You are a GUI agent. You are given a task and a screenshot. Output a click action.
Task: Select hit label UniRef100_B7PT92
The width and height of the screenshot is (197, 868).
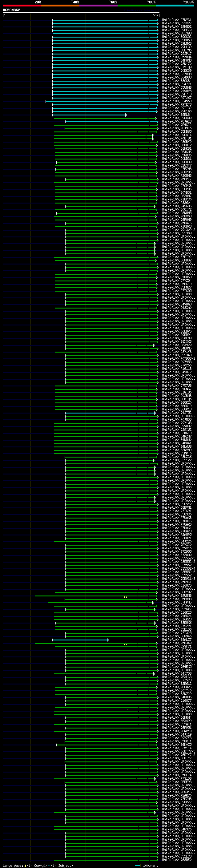[176, 257]
